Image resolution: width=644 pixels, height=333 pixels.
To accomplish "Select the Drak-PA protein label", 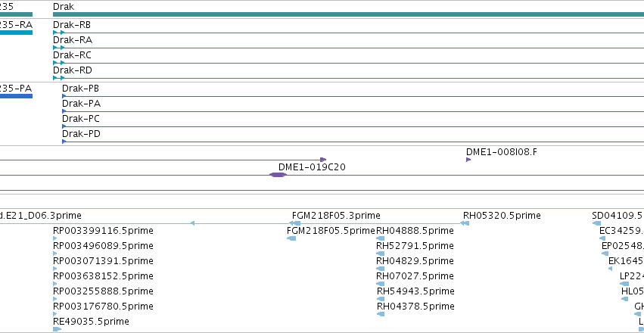I will (81, 104).
